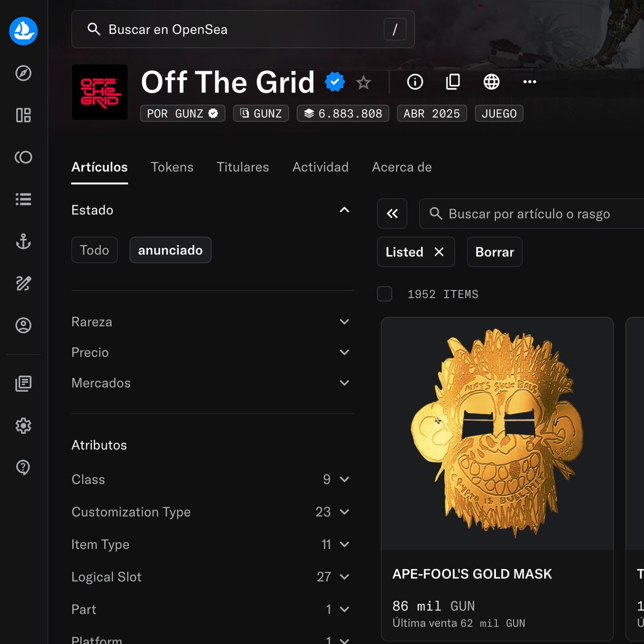This screenshot has height=644, width=644.
Task: Open the globe website icon
Action: point(492,82)
